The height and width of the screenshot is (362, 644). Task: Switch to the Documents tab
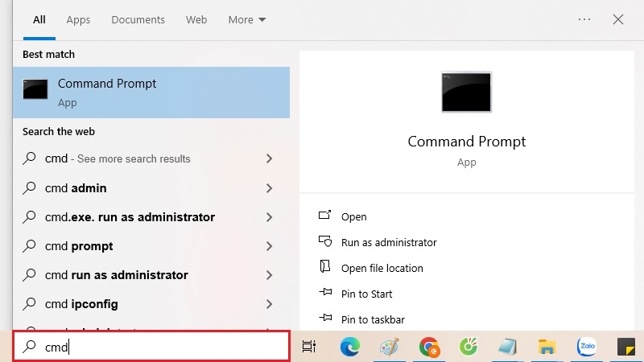(x=138, y=19)
